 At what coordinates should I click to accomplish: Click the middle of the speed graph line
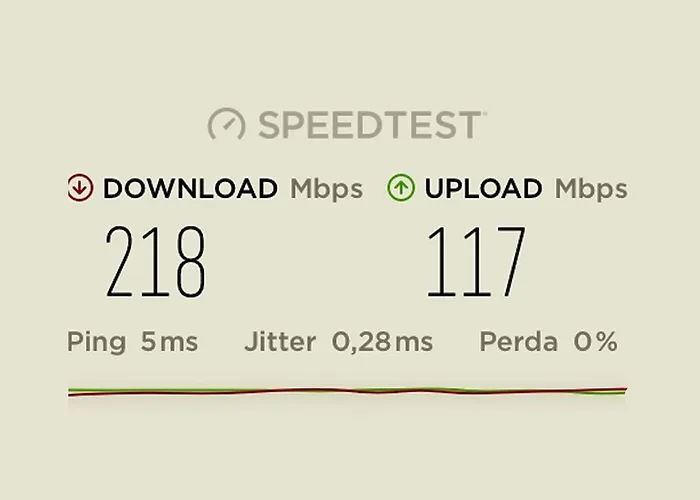pyautogui.click(x=347, y=391)
